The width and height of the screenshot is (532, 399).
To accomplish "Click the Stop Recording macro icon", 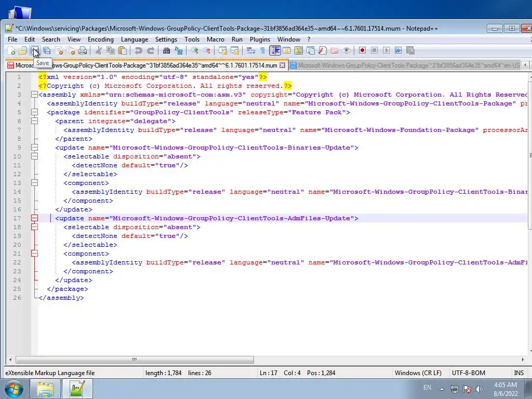I will click(374, 50).
